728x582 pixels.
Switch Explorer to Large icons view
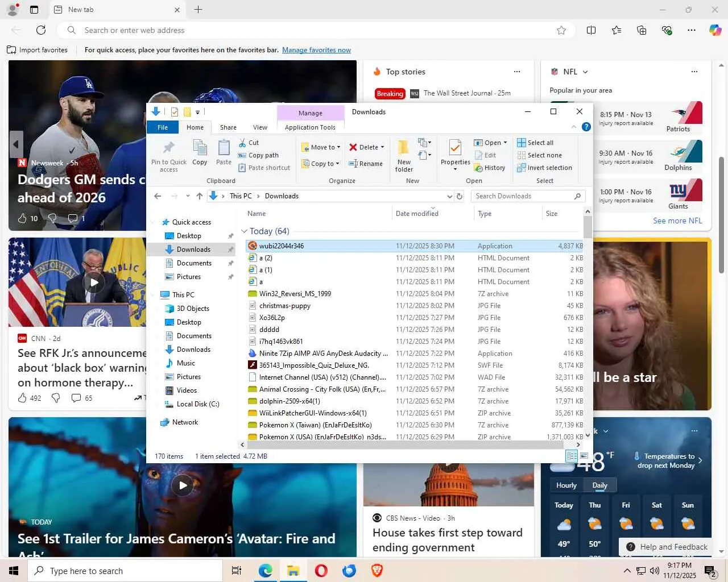[x=584, y=456]
